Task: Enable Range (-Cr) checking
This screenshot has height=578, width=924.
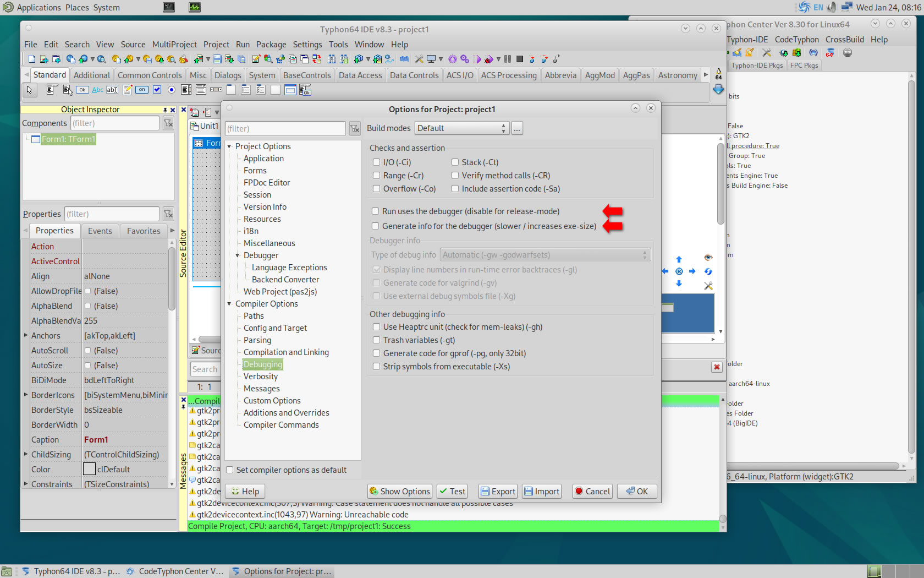Action: coord(377,176)
